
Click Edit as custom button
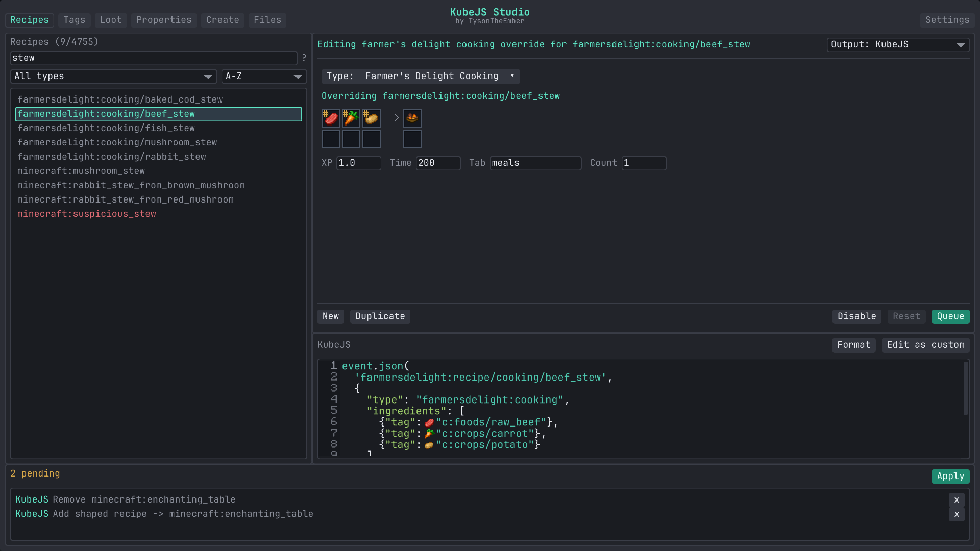click(926, 345)
